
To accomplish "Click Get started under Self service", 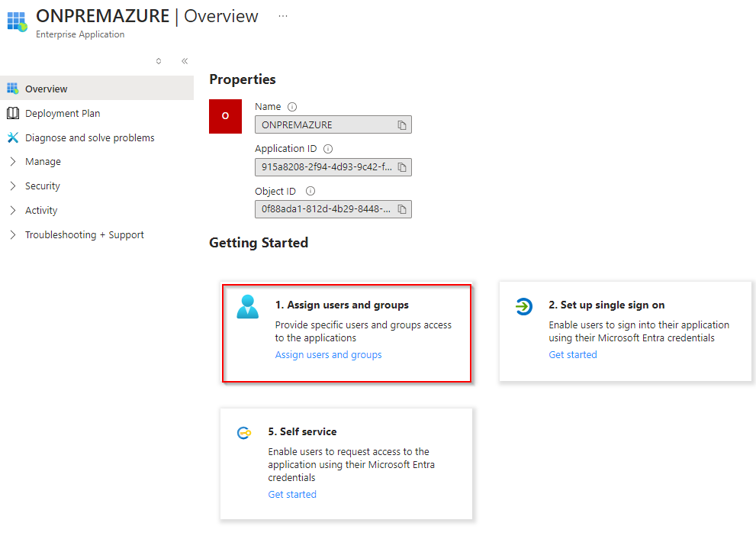I will [x=292, y=494].
